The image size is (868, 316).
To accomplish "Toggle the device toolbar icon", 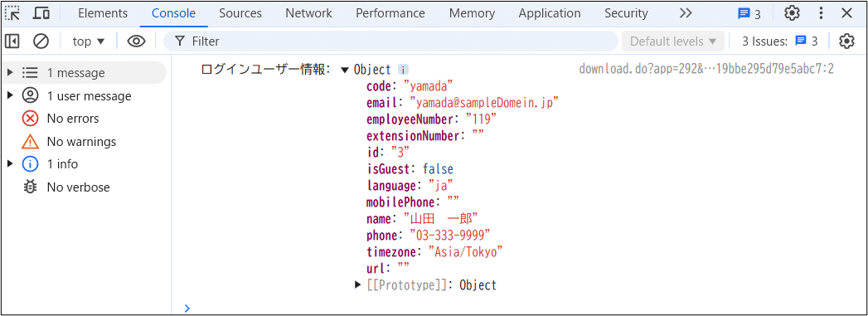I will [41, 13].
